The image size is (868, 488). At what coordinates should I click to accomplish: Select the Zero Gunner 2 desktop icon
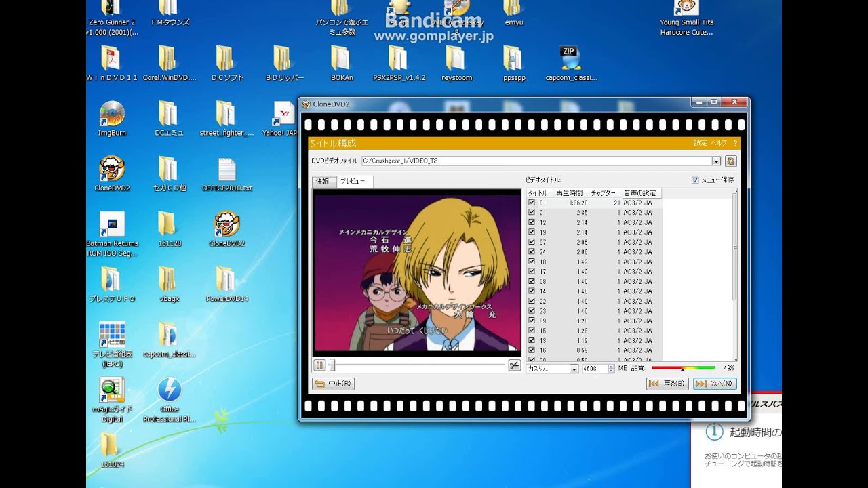pos(112,18)
